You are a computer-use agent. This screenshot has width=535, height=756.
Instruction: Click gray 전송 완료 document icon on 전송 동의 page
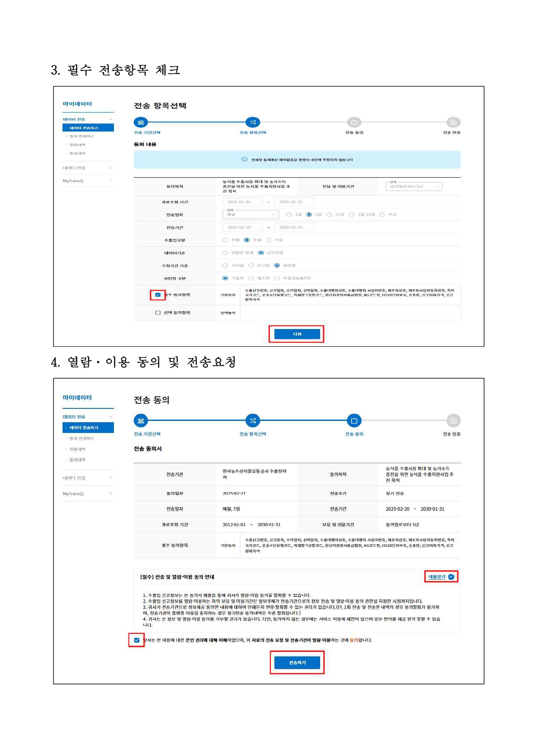(x=453, y=420)
